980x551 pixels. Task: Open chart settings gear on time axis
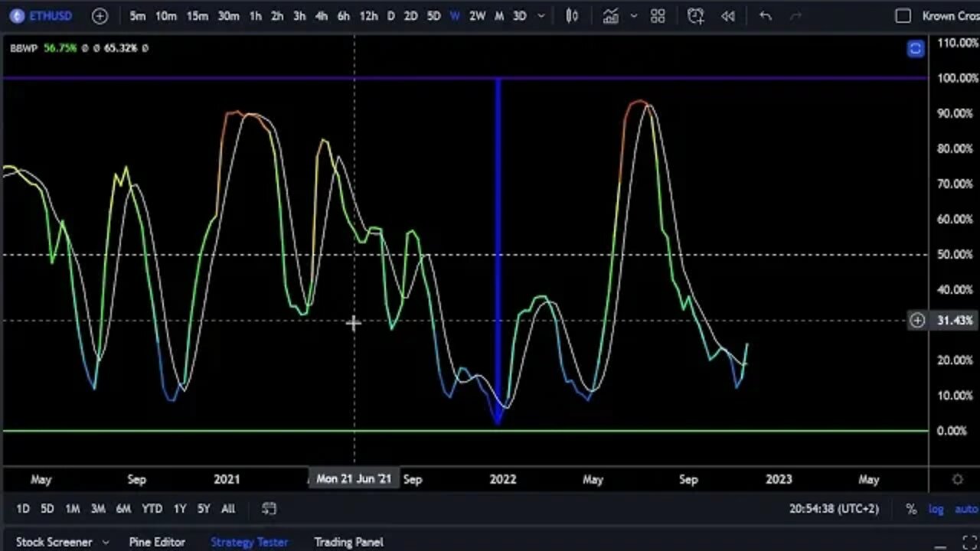pyautogui.click(x=957, y=479)
